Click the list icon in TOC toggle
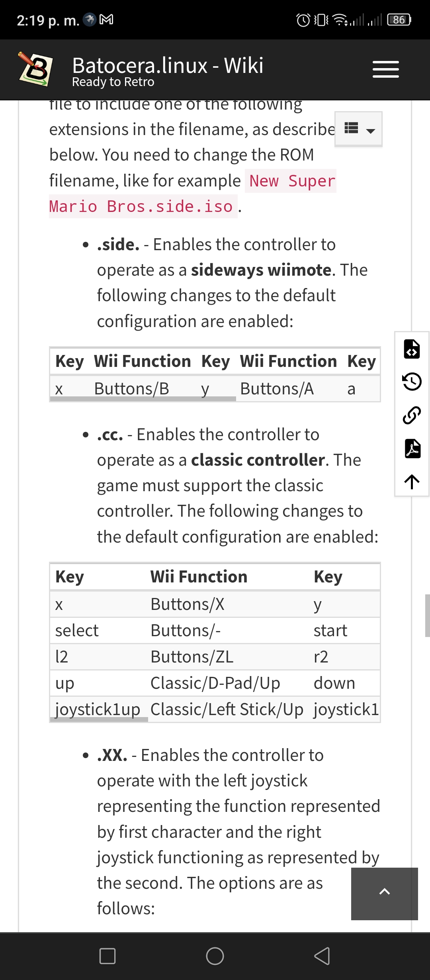The image size is (430, 980). click(x=351, y=128)
